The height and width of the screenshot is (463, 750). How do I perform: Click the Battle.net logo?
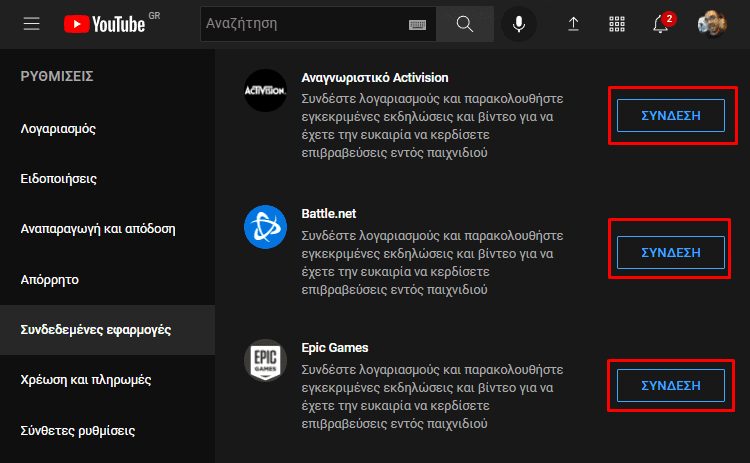coord(265,227)
